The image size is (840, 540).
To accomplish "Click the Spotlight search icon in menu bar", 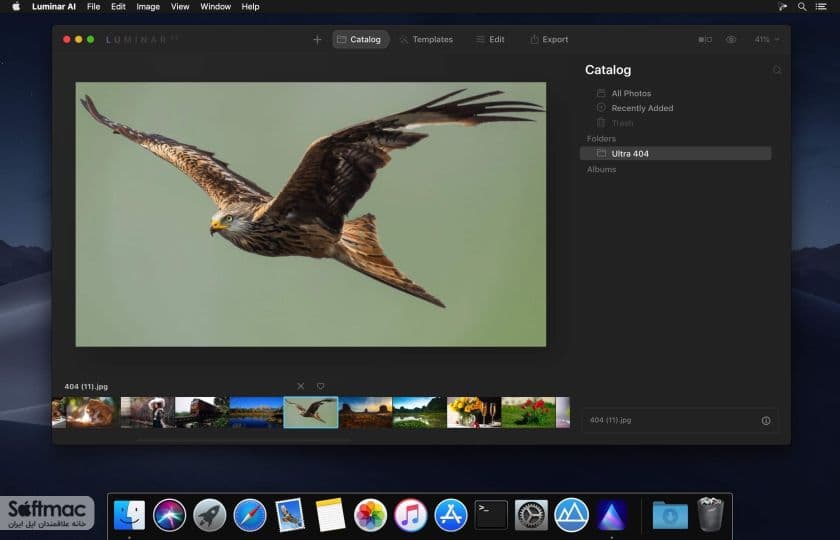I will (802, 6).
